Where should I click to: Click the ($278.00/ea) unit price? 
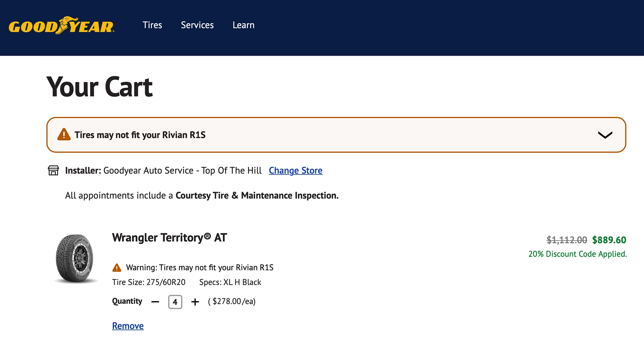click(x=232, y=301)
